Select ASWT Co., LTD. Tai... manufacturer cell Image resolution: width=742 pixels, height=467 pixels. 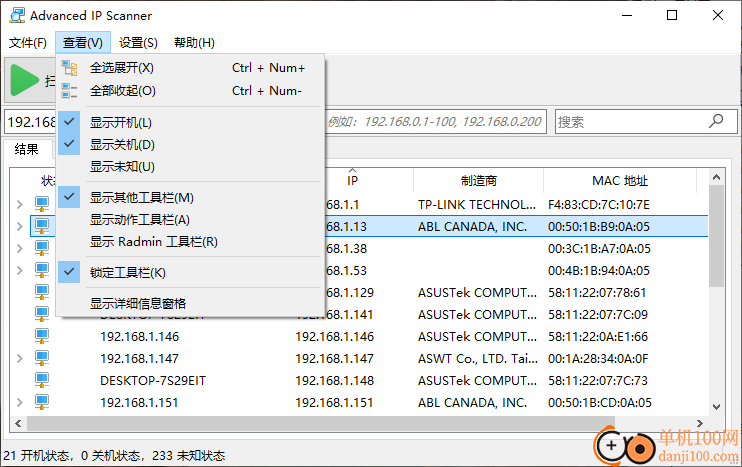point(478,359)
